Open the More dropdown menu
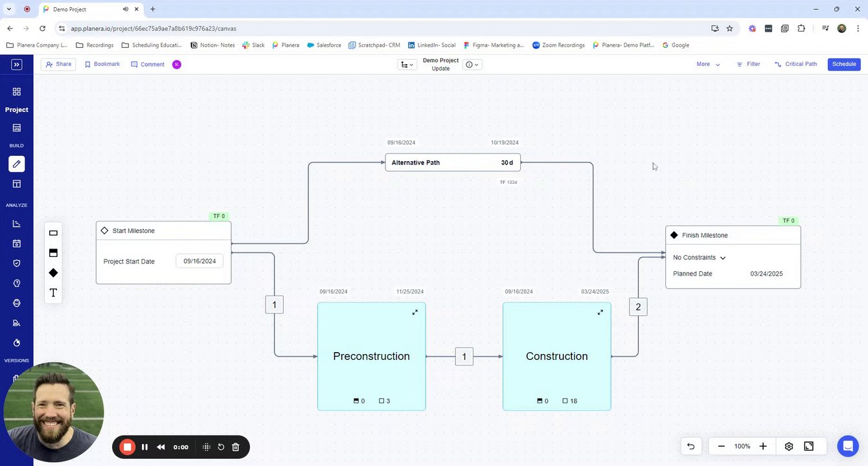868x466 pixels. [708, 64]
